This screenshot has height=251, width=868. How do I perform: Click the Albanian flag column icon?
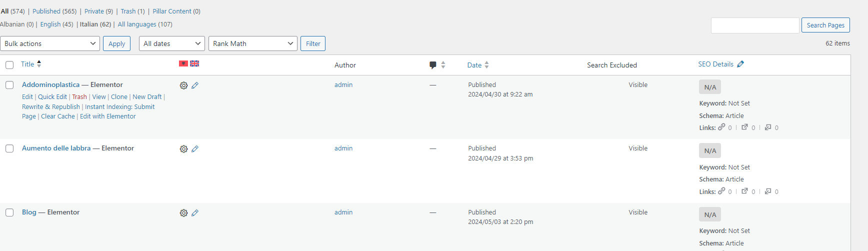click(x=183, y=63)
